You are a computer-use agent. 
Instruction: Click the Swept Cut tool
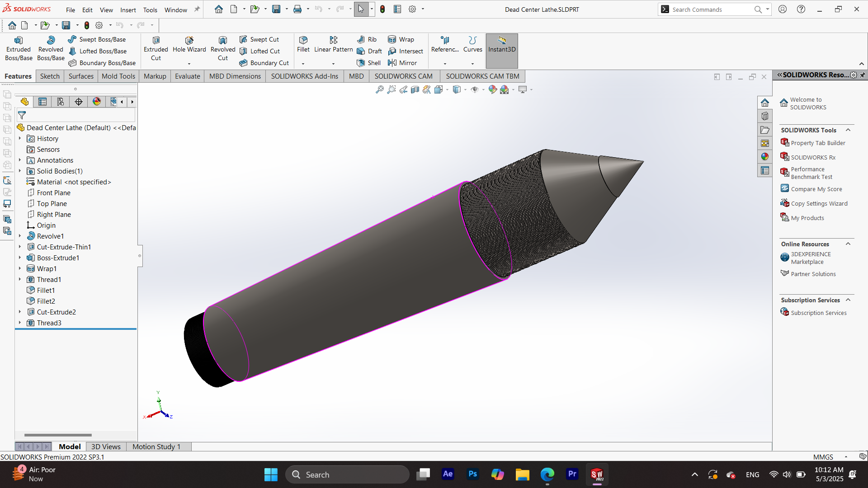(259, 40)
